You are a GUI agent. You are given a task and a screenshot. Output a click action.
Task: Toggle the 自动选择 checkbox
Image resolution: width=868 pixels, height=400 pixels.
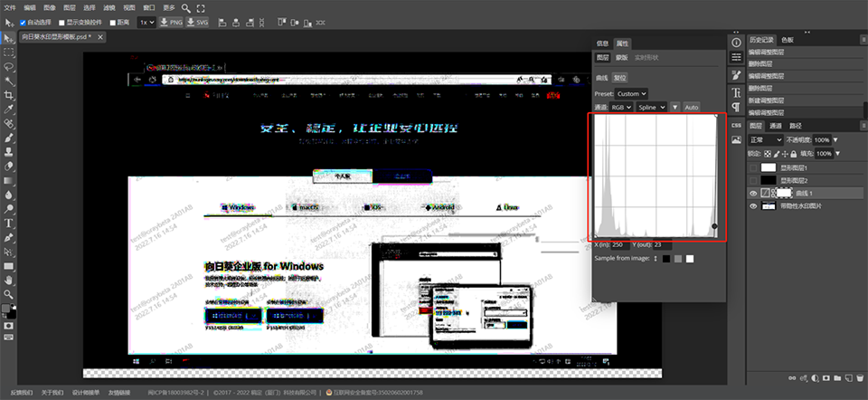24,22
